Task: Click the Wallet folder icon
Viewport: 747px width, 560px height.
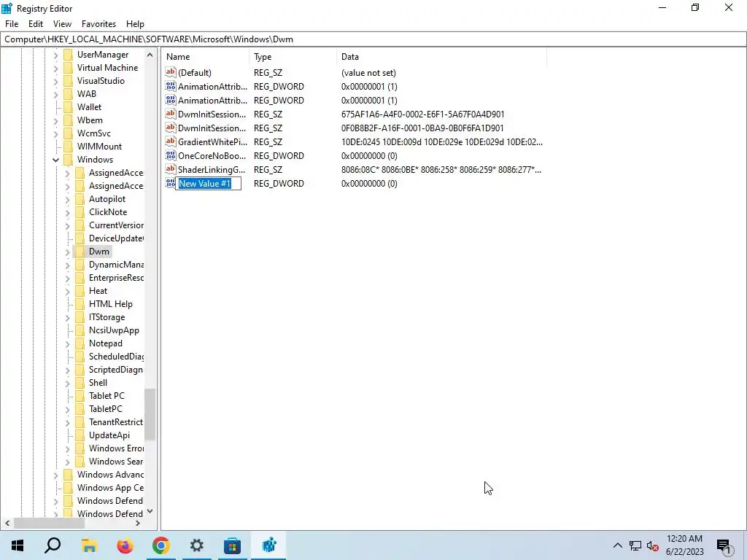Action: tap(68, 107)
